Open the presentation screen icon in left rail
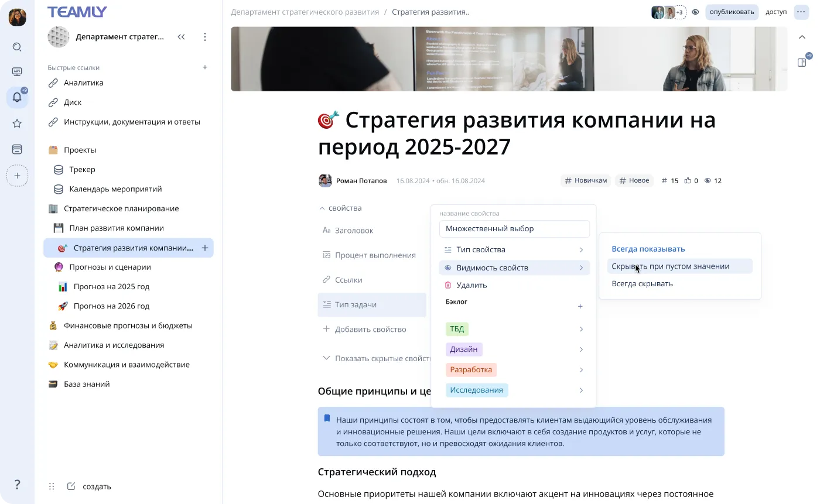 tap(17, 71)
